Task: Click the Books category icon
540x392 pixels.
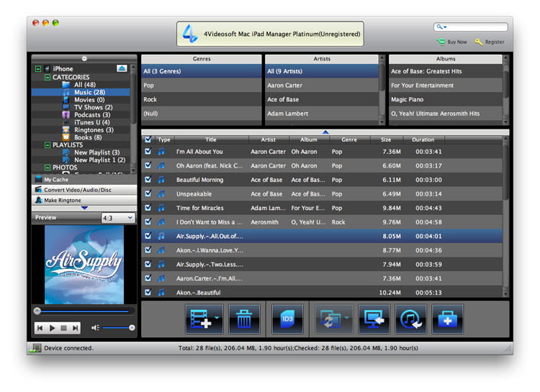Action: 66,137
